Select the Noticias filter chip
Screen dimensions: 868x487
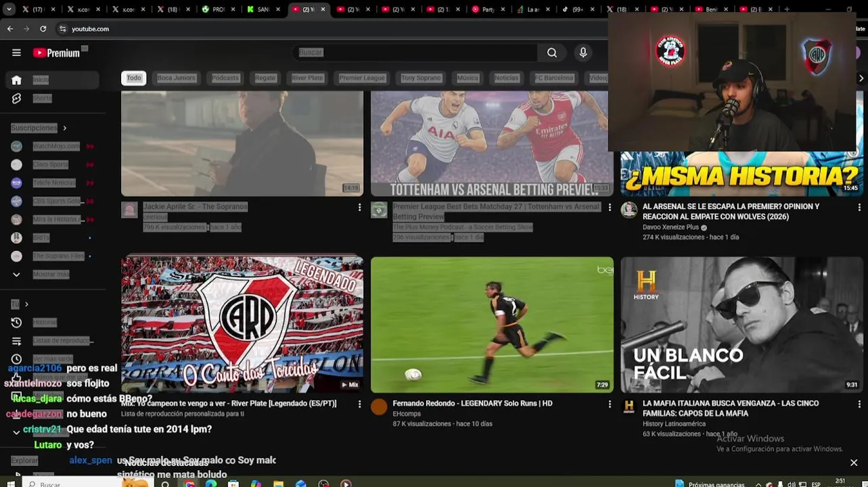click(506, 78)
